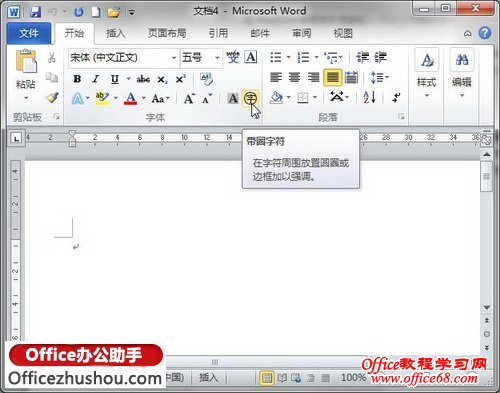Image resolution: width=500 pixels, height=393 pixels.
Task: Toggle Superscript formatting
Action: click(x=181, y=79)
